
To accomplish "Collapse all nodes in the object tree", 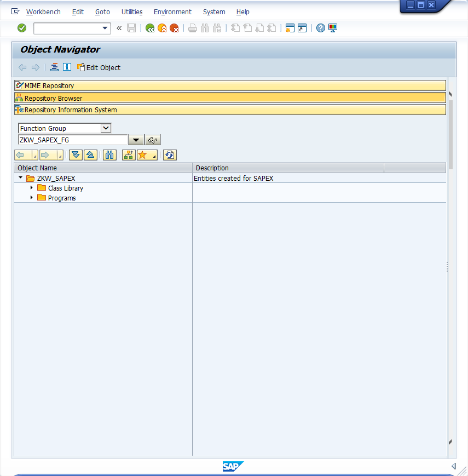I will coord(91,155).
